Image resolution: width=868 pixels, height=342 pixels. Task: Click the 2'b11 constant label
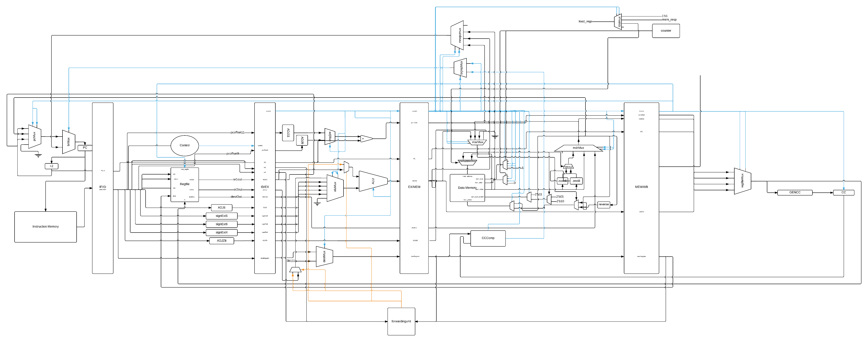pos(538,195)
